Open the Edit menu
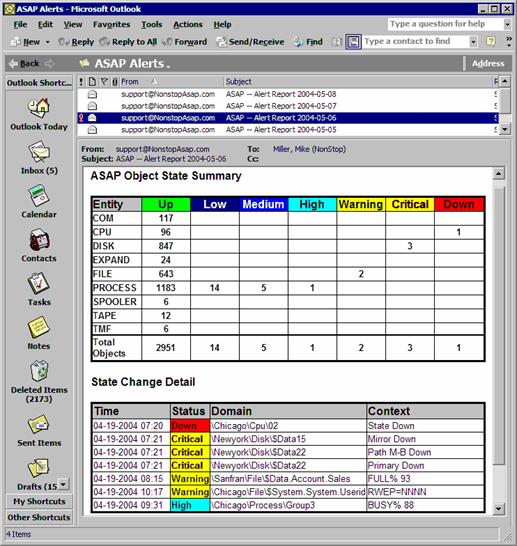 pyautogui.click(x=45, y=24)
